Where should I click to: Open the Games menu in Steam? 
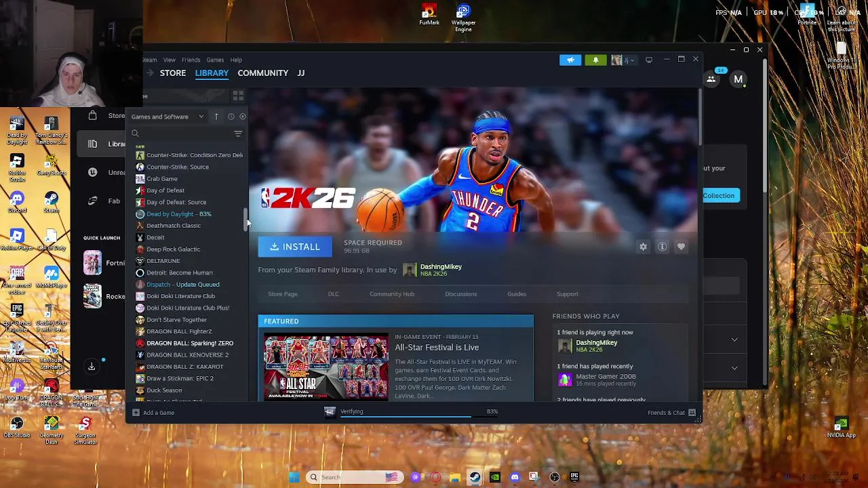click(x=215, y=60)
